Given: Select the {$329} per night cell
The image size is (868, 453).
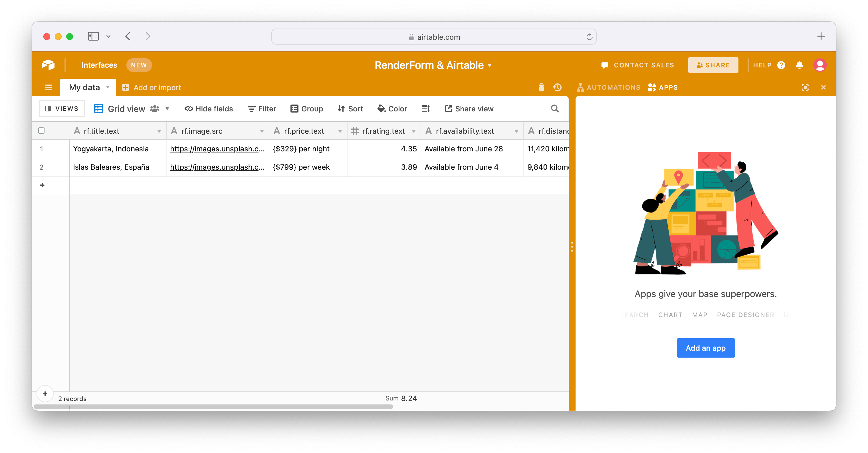Looking at the screenshot, I should 308,149.
